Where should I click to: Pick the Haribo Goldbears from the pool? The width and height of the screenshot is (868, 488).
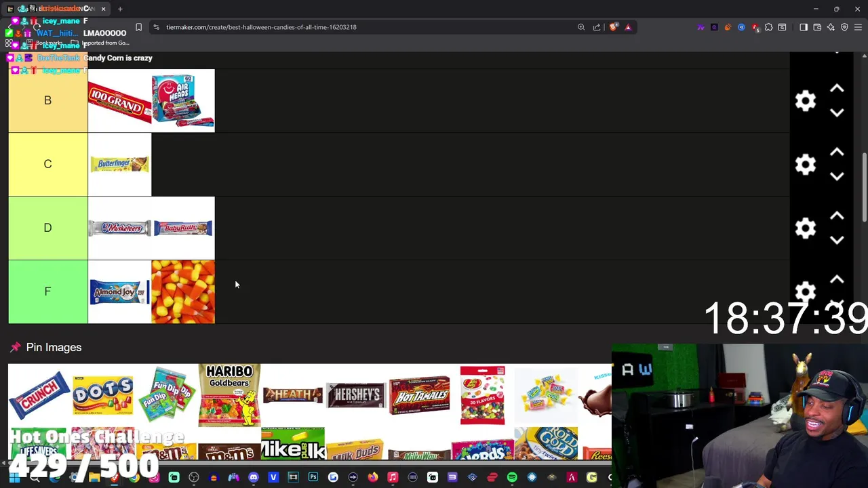(x=229, y=395)
